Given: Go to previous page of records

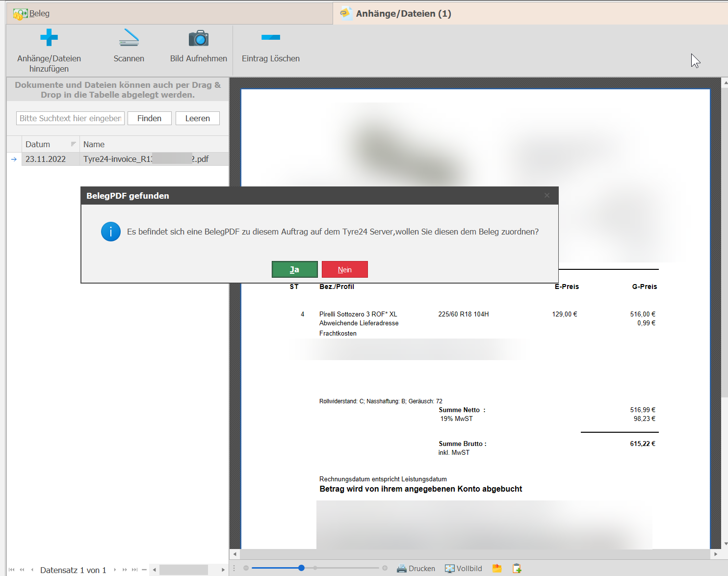Looking at the screenshot, I should click(22, 570).
